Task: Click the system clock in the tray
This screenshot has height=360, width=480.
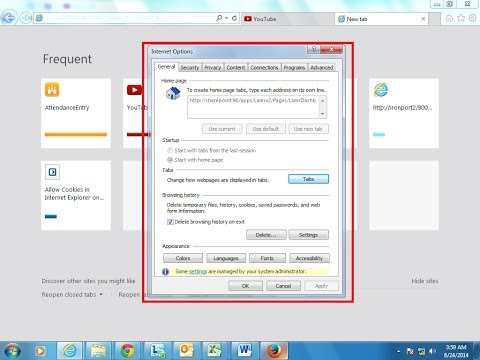Action: click(x=456, y=351)
